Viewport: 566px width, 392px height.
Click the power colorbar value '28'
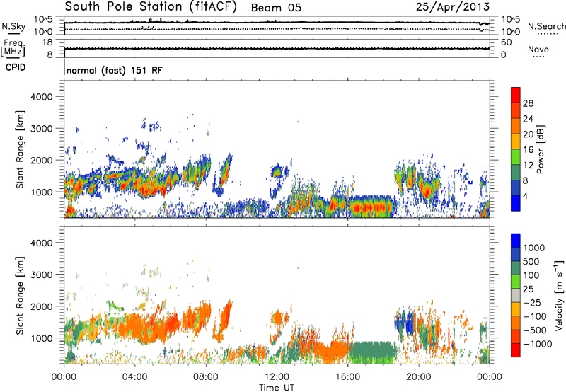coord(528,103)
